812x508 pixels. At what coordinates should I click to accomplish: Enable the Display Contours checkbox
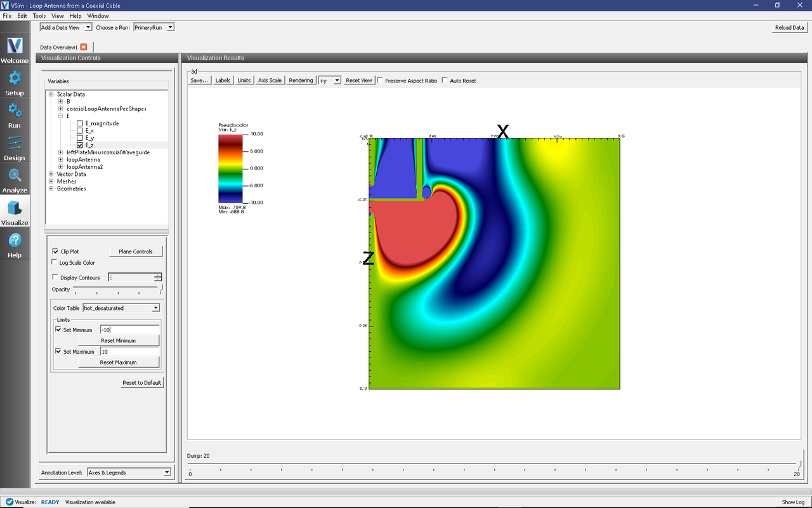(55, 277)
